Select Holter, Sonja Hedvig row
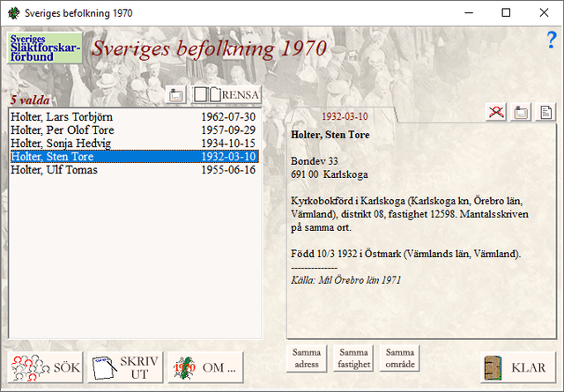Viewport: 564px width, 392px height. (135, 143)
